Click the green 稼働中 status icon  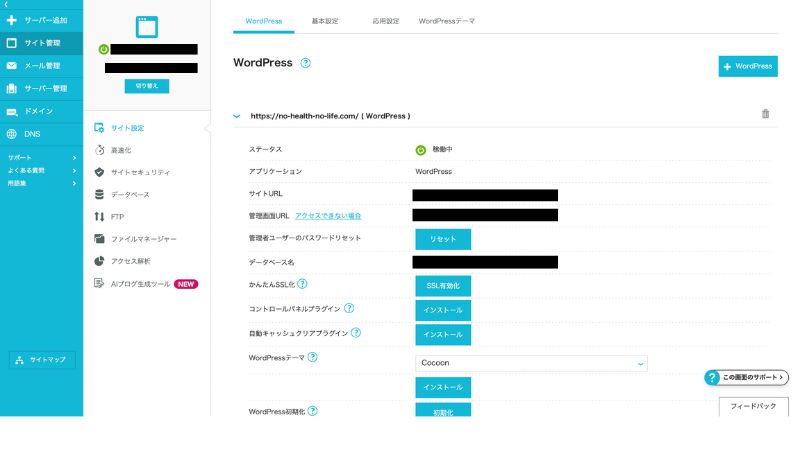coord(420,150)
